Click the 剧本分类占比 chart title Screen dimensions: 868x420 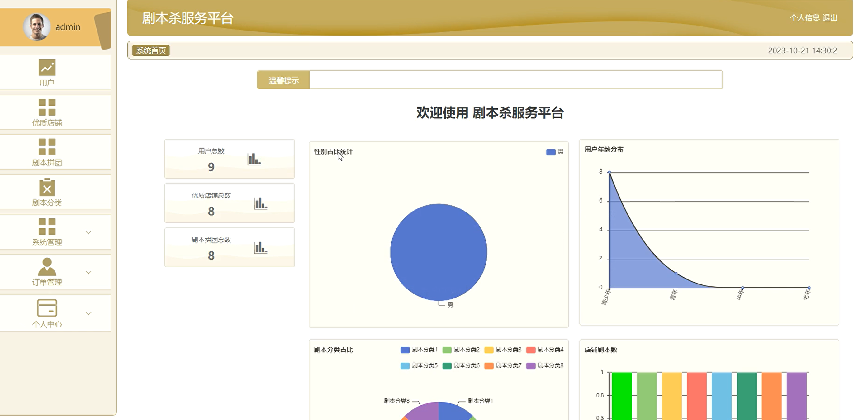[x=333, y=350]
